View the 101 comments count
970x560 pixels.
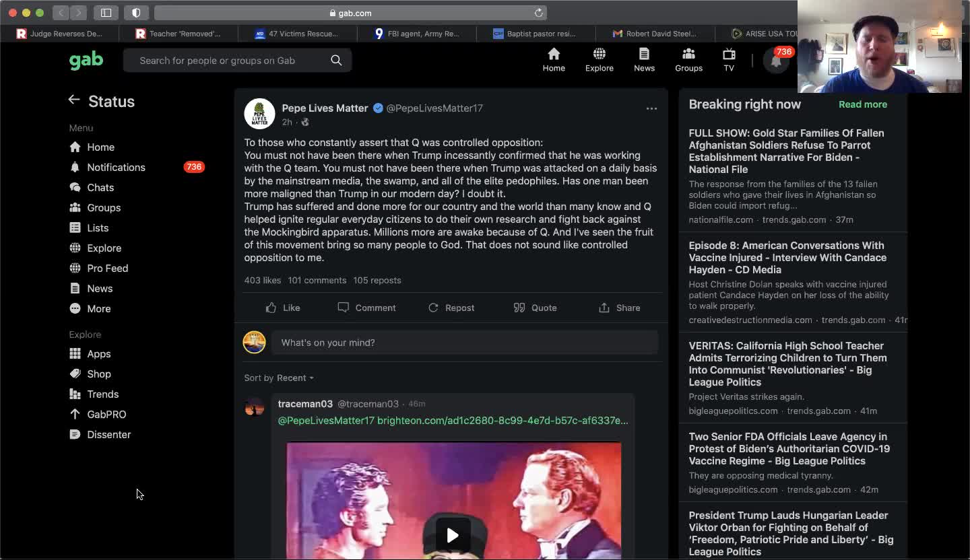tap(317, 280)
